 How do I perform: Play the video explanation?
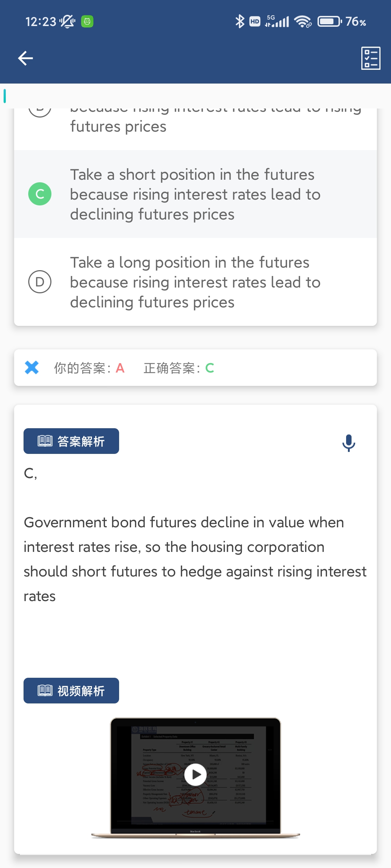[195, 775]
